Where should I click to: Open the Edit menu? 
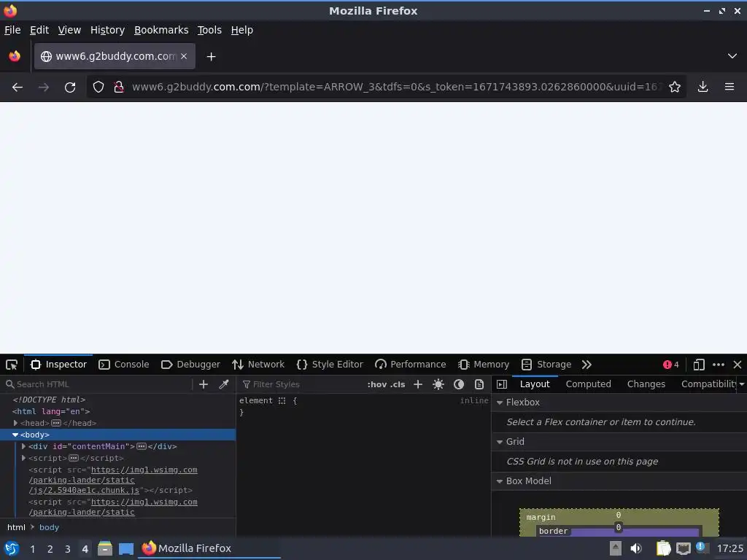pyautogui.click(x=39, y=30)
